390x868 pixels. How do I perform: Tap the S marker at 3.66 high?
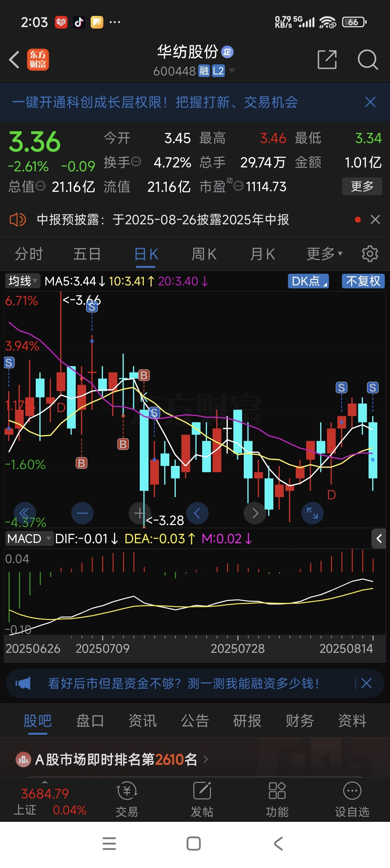(92, 307)
